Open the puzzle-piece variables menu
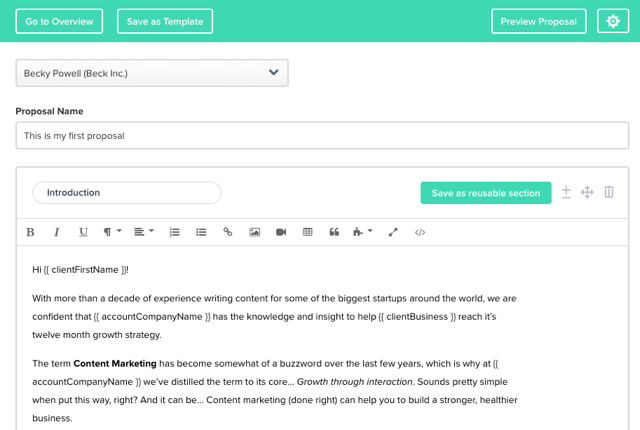Screen dimensions: 640x430 point(362,232)
